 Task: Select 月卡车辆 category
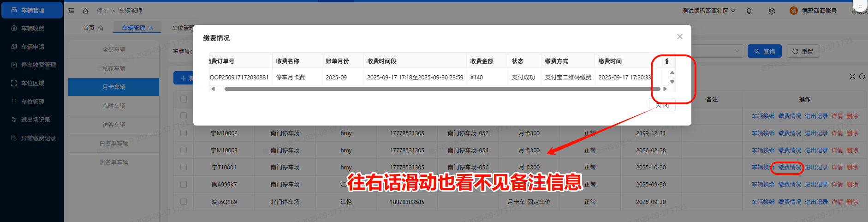pos(113,87)
